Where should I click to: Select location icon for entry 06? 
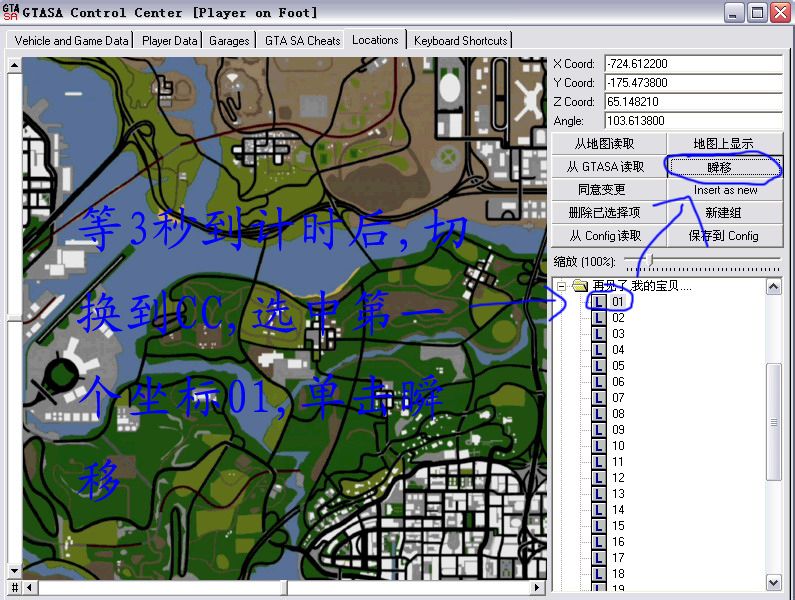599,382
